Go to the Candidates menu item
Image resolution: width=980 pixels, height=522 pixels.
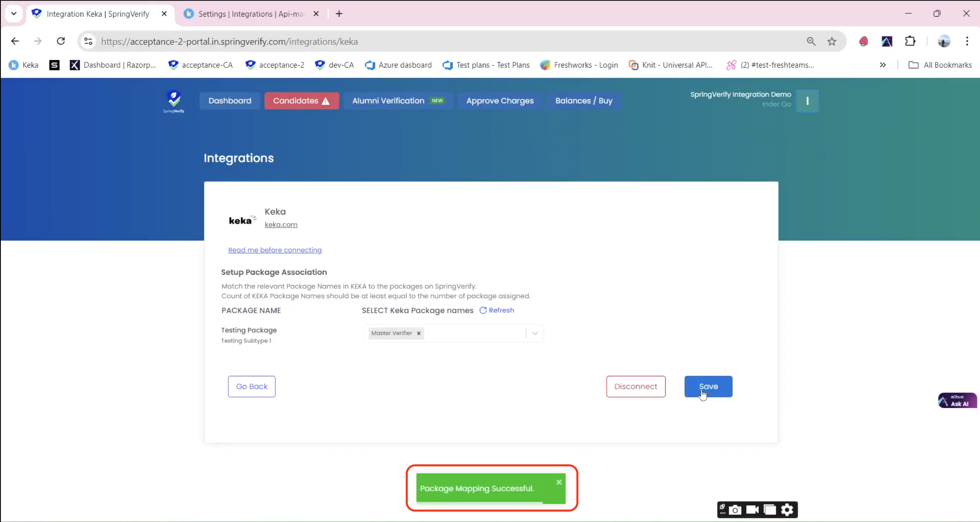point(301,101)
